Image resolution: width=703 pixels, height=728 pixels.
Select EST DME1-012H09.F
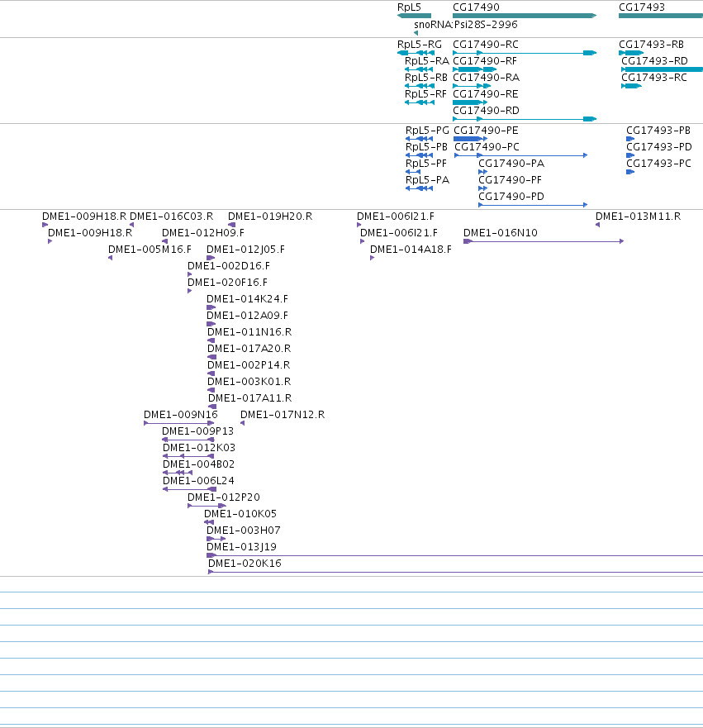pyautogui.click(x=164, y=241)
